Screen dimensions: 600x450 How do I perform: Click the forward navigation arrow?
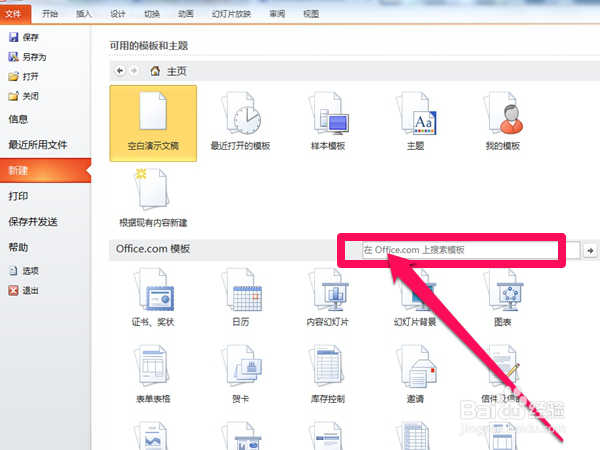pos(134,70)
